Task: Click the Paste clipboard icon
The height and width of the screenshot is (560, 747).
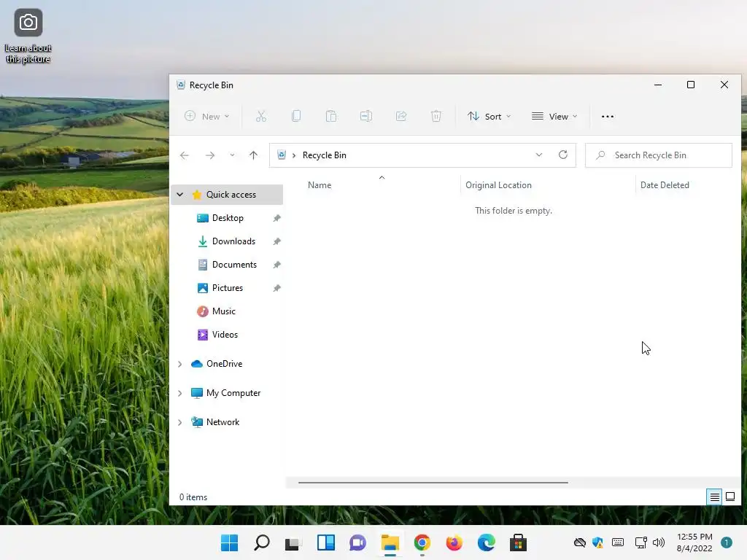Action: [331, 116]
